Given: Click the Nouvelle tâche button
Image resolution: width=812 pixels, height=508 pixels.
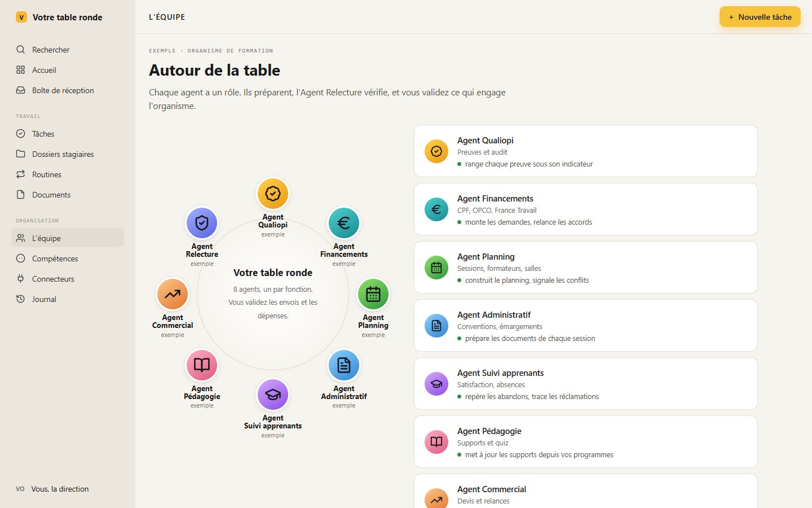Looking at the screenshot, I should pos(760,17).
